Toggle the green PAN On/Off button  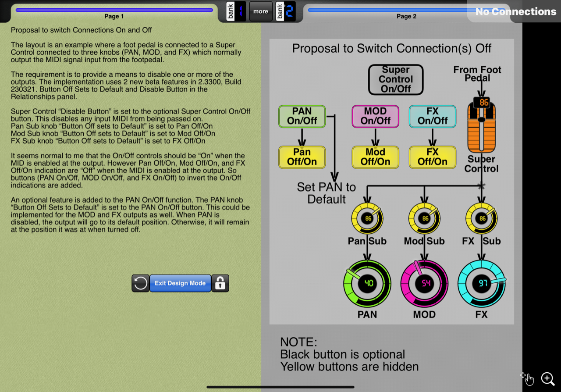click(x=302, y=116)
